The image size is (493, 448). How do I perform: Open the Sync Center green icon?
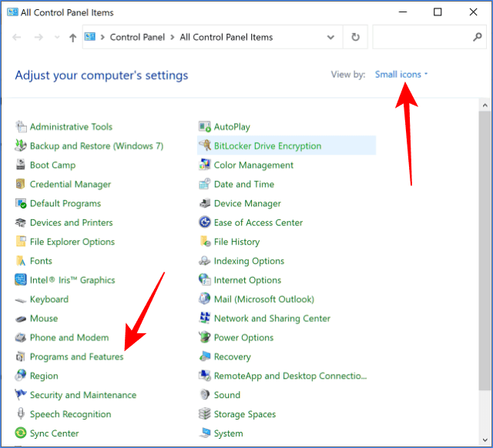click(21, 433)
